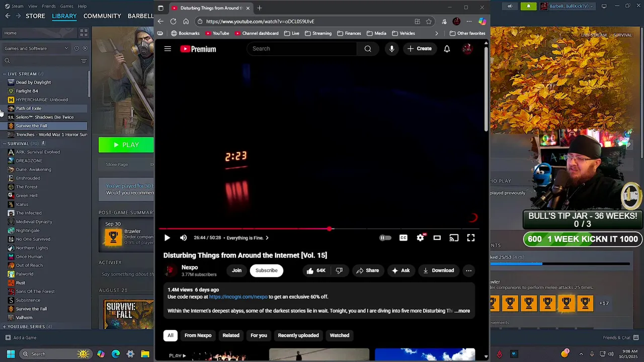This screenshot has height=362, width=644.
Task: Open Everything is Fine chapter chevron
Action: (267, 238)
